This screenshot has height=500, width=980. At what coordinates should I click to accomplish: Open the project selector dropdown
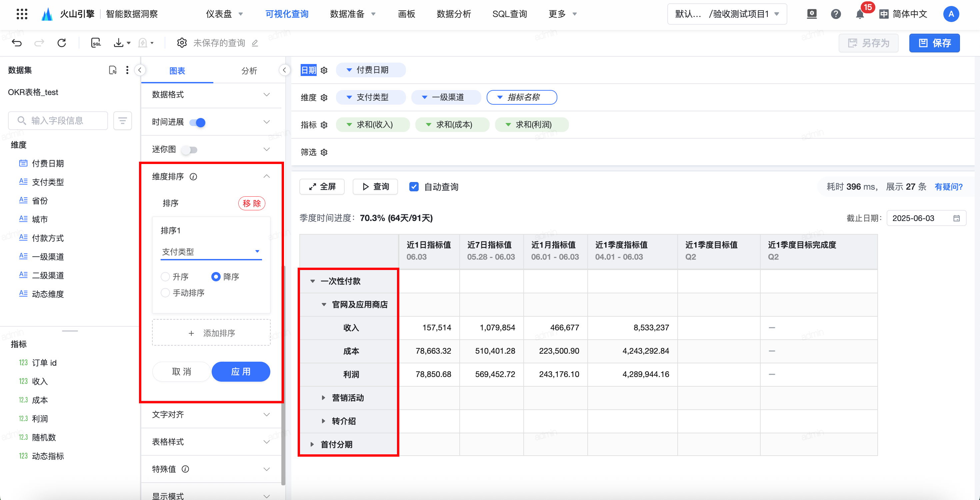(x=727, y=14)
